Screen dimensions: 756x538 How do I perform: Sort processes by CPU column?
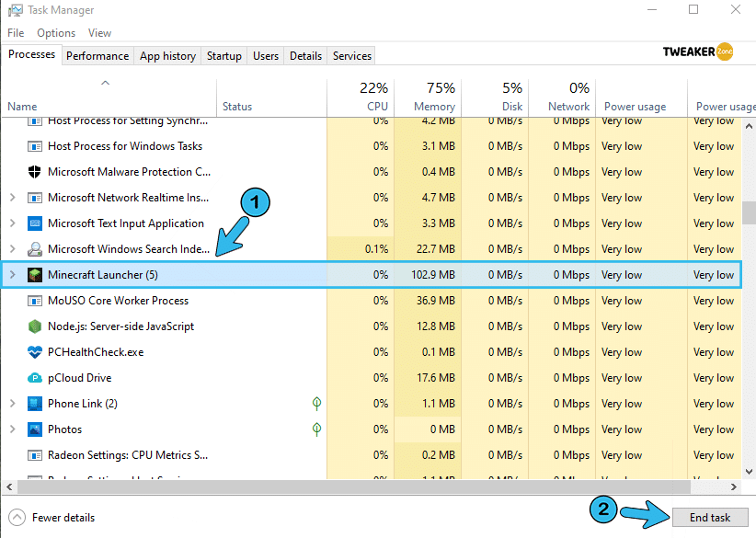point(361,97)
